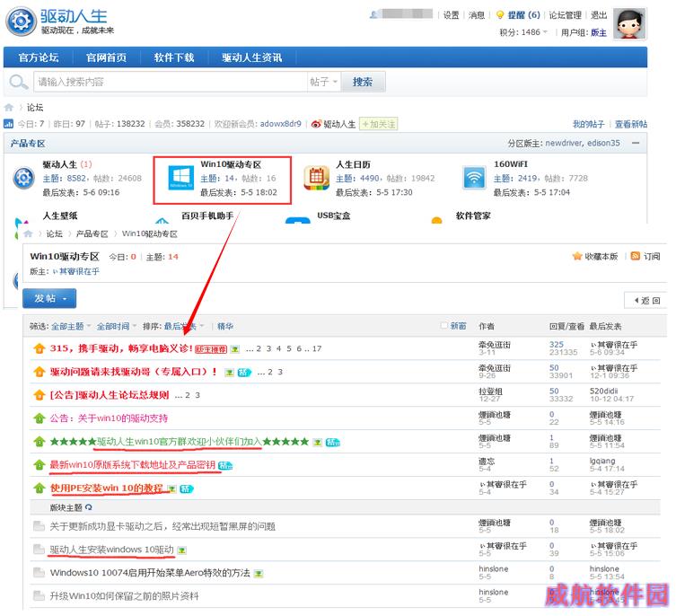The width and height of the screenshot is (676, 616).
Task: Click image attachment icon on 315 thread
Action: tap(234, 349)
